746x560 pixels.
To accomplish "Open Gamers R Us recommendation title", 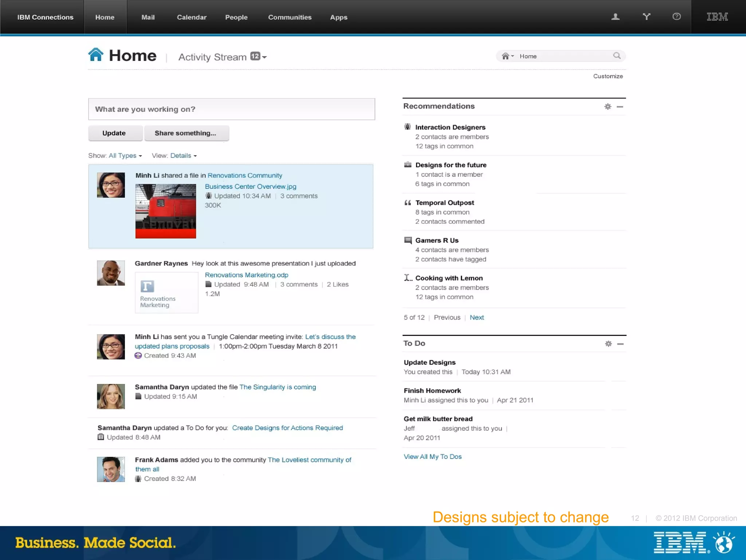I will coord(437,240).
